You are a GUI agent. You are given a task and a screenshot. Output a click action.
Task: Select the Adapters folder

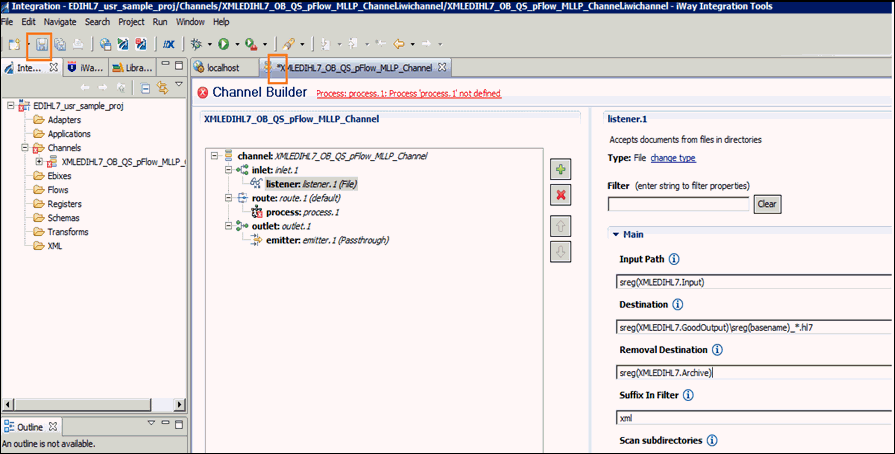pyautogui.click(x=64, y=120)
